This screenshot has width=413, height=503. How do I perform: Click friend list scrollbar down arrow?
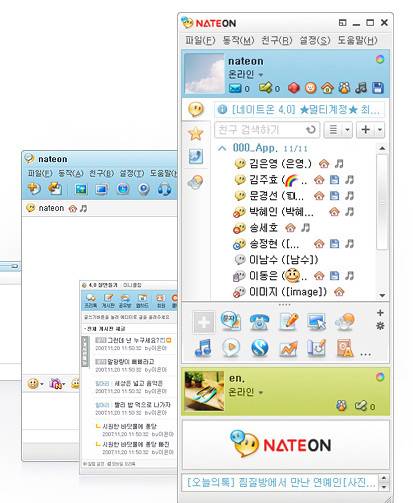click(382, 295)
